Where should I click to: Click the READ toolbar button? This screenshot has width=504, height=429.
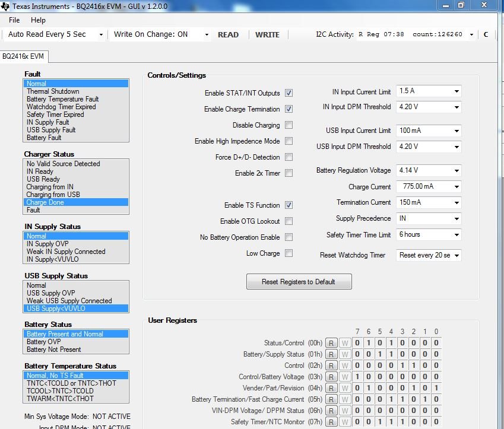pyautogui.click(x=228, y=34)
